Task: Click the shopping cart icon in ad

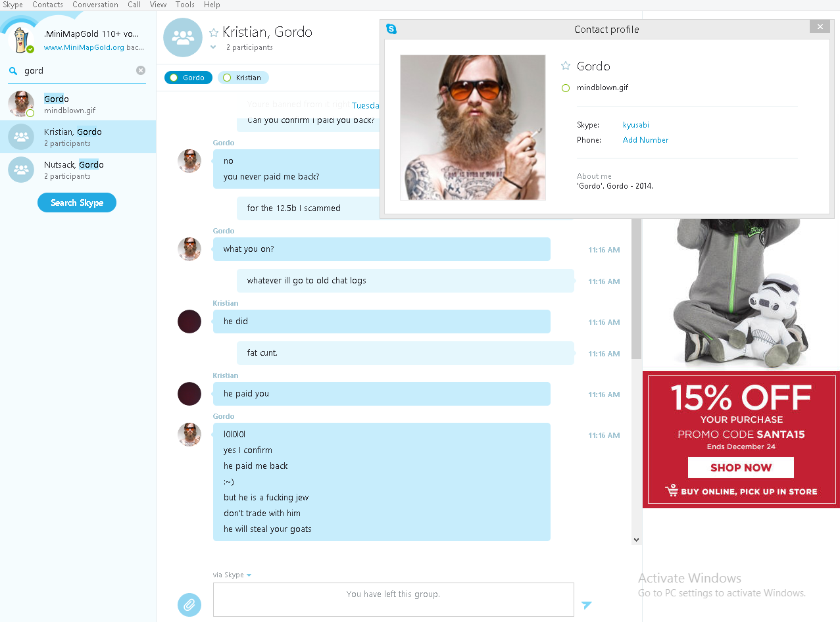Action: point(672,491)
